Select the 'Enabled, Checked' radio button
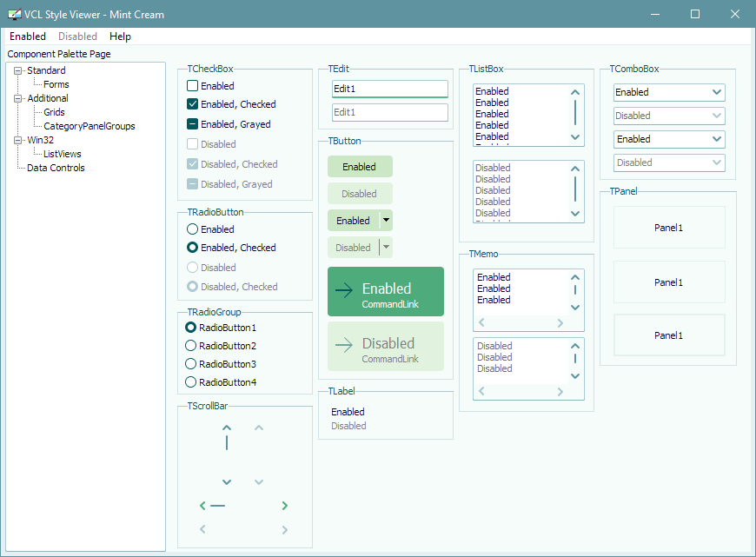Image resolution: width=756 pixels, height=557 pixels. (x=192, y=248)
